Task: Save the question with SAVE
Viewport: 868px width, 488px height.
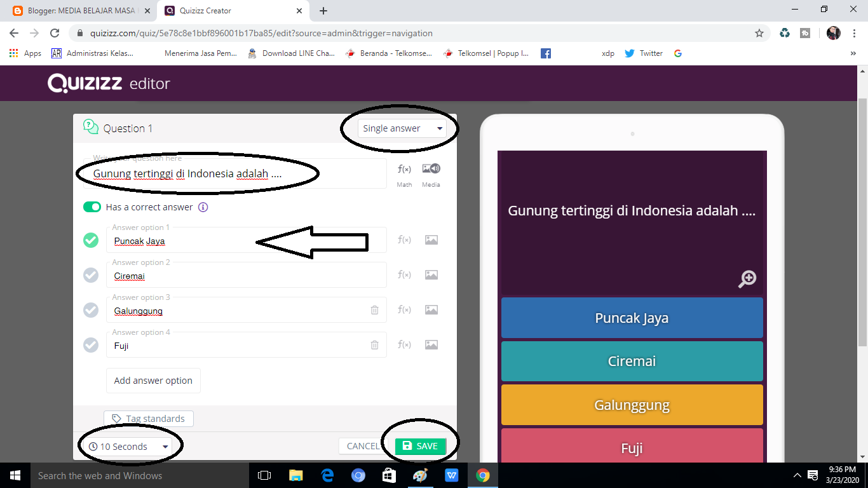Action: tap(420, 445)
